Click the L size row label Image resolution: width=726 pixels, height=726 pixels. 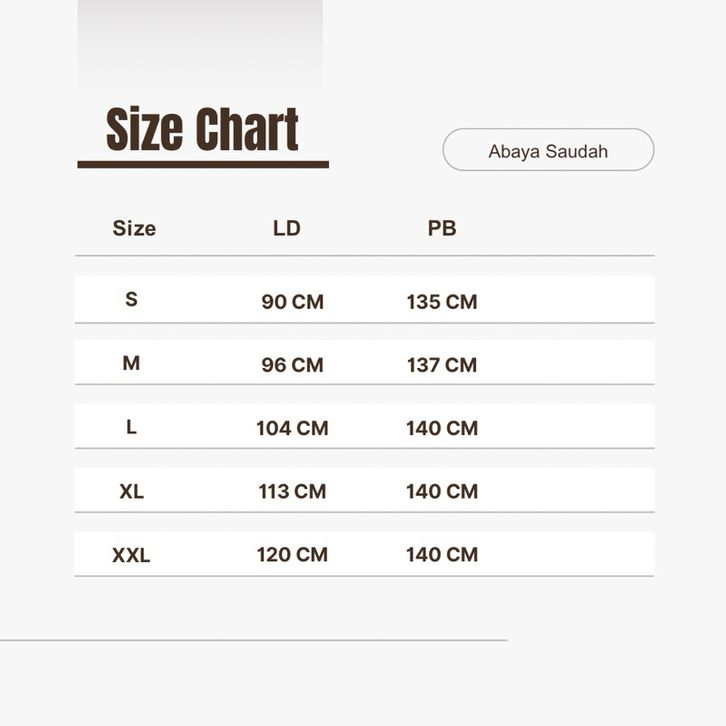click(x=131, y=427)
